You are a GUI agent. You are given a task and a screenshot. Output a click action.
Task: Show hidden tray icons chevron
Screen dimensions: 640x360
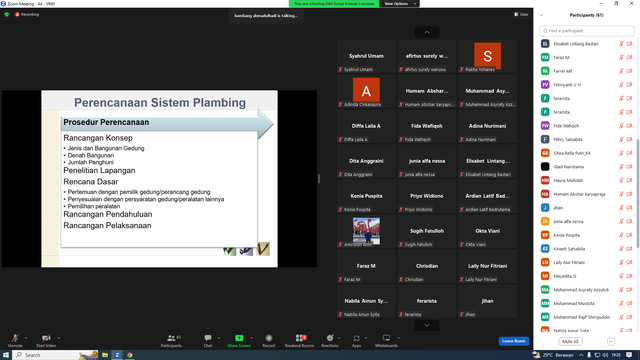581,355
